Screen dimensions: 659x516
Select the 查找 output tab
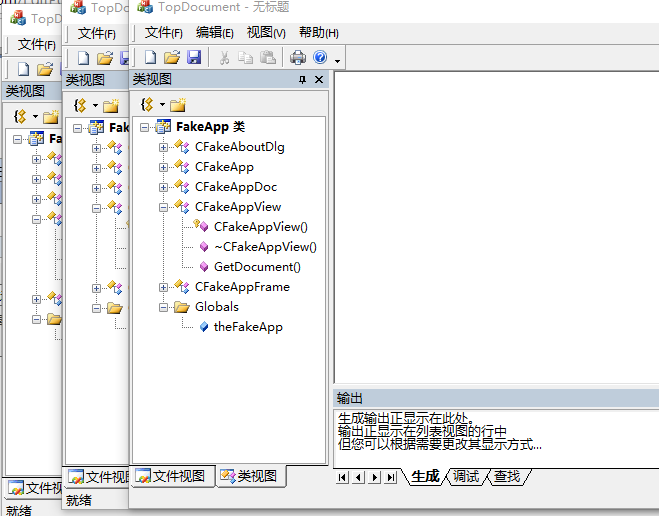(x=507, y=477)
